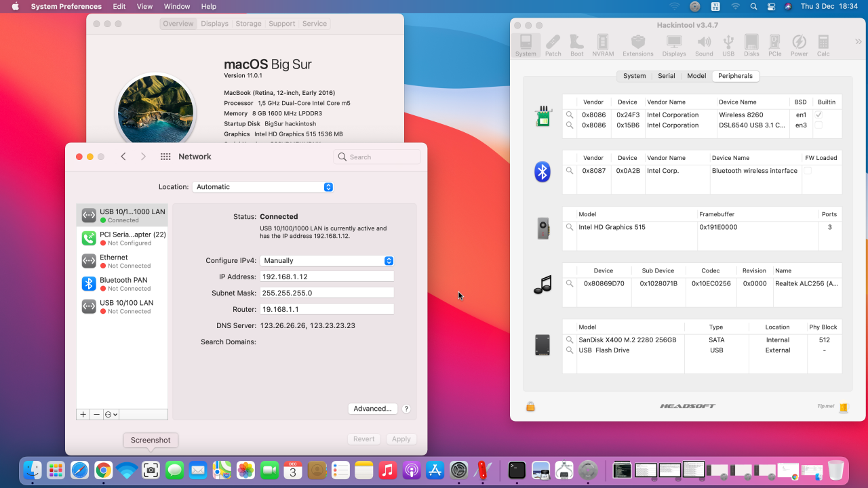Open the network service action menu
The width and height of the screenshot is (868, 488).
point(111,414)
